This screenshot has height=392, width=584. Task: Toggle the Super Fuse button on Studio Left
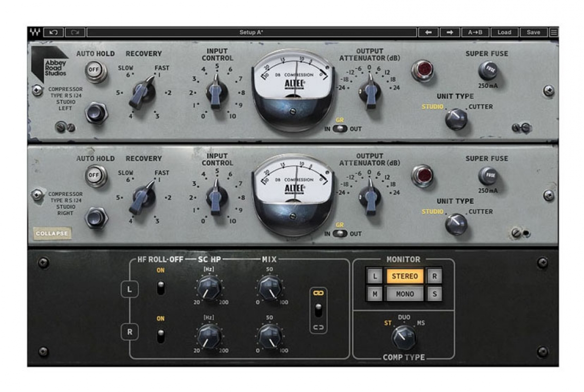488,71
